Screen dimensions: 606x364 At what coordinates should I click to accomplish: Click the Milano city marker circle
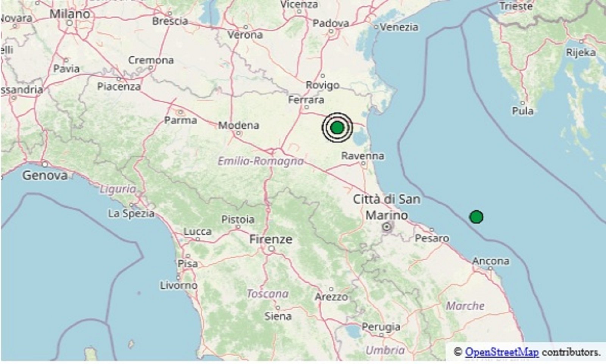click(70, 23)
